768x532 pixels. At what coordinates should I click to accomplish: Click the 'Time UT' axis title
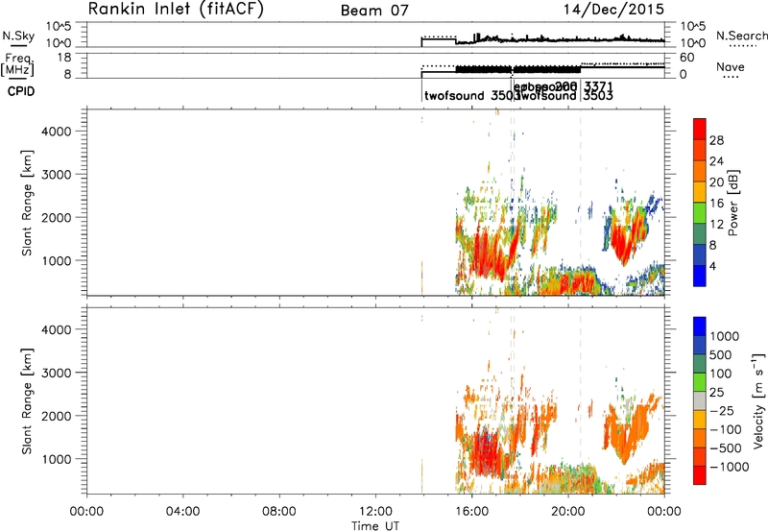click(x=375, y=526)
